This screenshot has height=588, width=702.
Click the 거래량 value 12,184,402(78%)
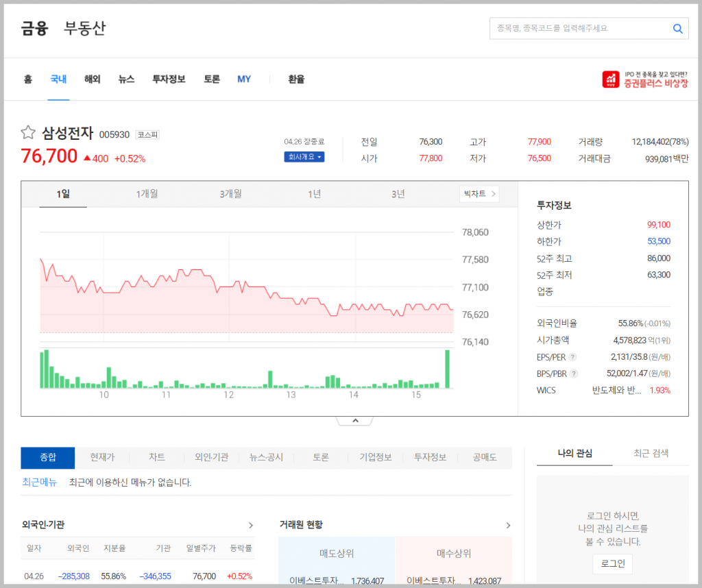660,142
